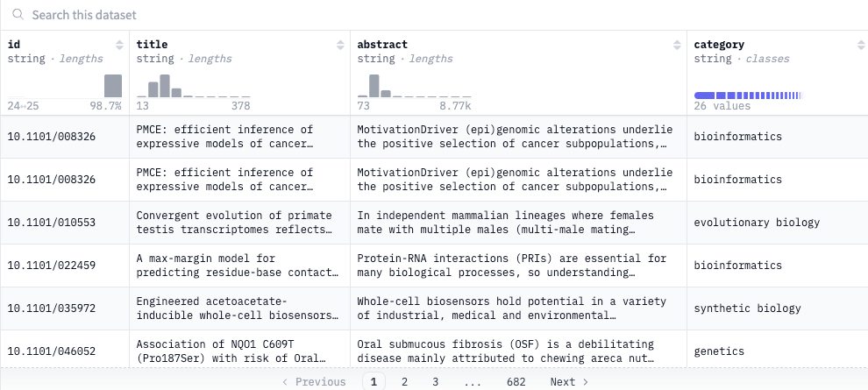Click the Previous page chevron

(x=285, y=382)
